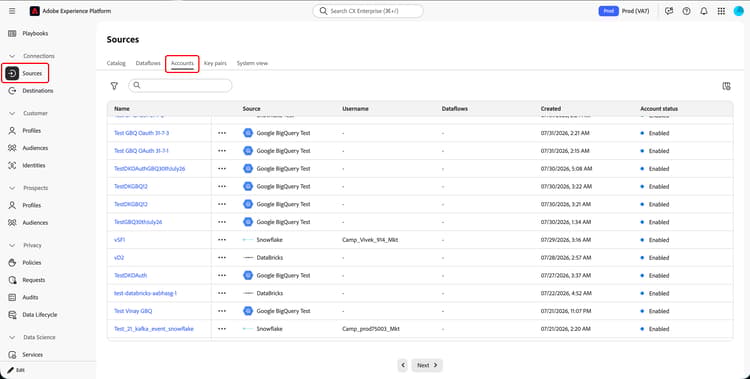Viewport: 750px width, 379px height.
Task: Go to the previous page
Action: click(403, 365)
